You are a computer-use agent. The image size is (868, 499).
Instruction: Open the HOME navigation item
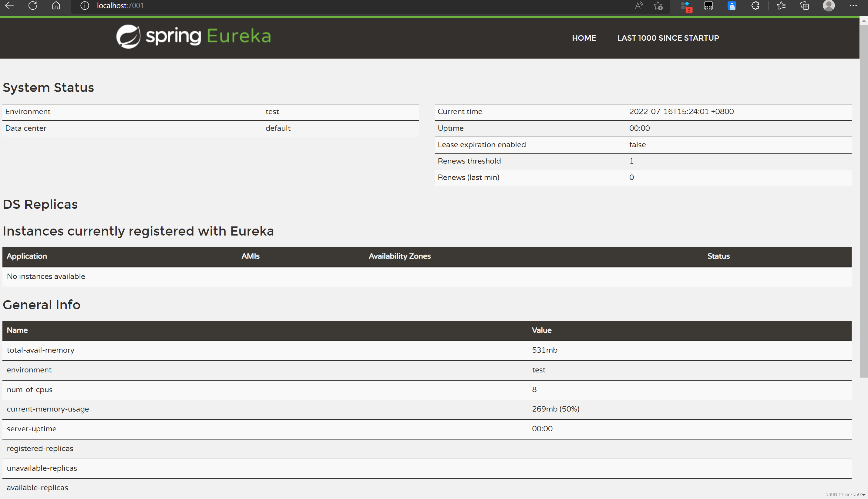pyautogui.click(x=584, y=38)
